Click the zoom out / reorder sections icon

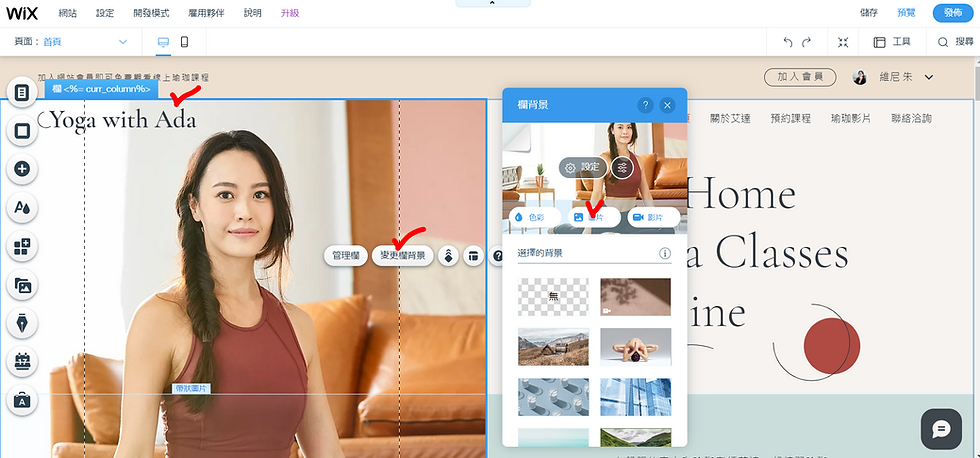(x=843, y=42)
